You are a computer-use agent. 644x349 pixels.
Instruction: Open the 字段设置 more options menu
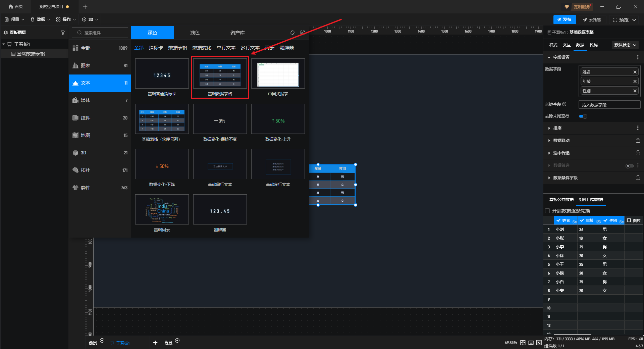pos(638,57)
